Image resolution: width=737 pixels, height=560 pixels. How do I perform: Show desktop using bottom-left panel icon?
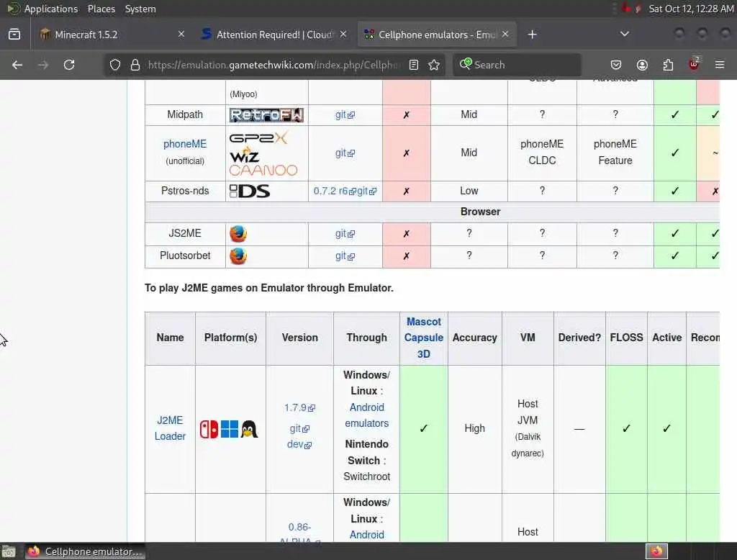click(9, 551)
